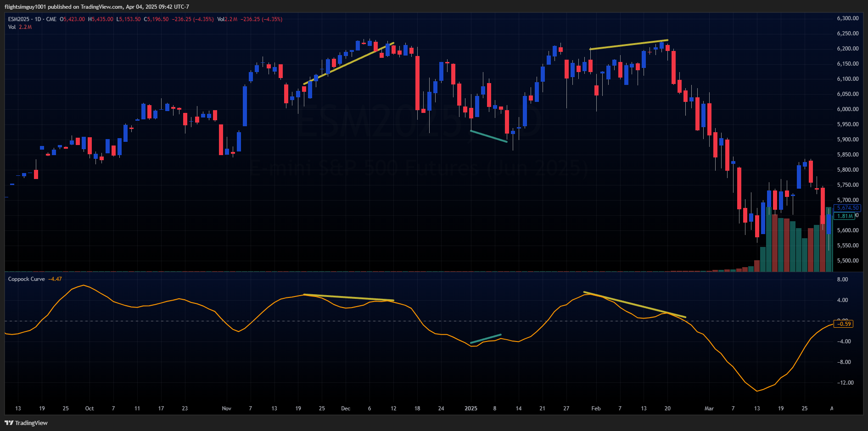Click the 20 date label on the time axis
This screenshot has height=431, width=868.
point(667,409)
